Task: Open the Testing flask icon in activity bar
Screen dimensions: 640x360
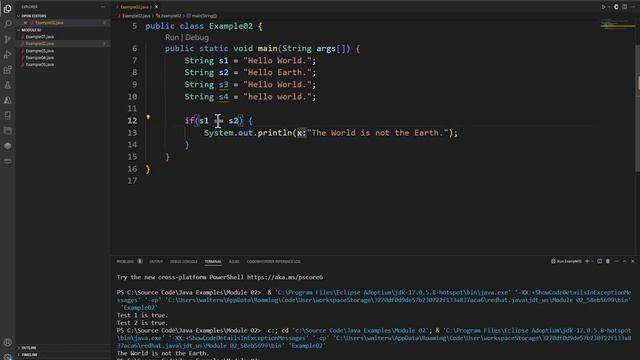Action: 7,85
